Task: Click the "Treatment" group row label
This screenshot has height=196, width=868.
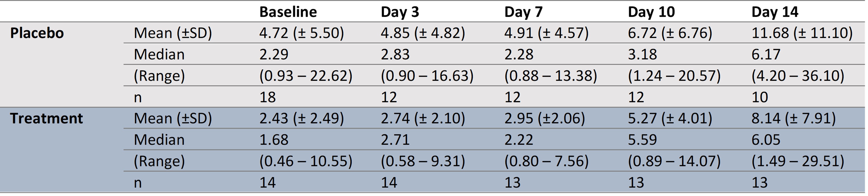Action: coord(47,118)
